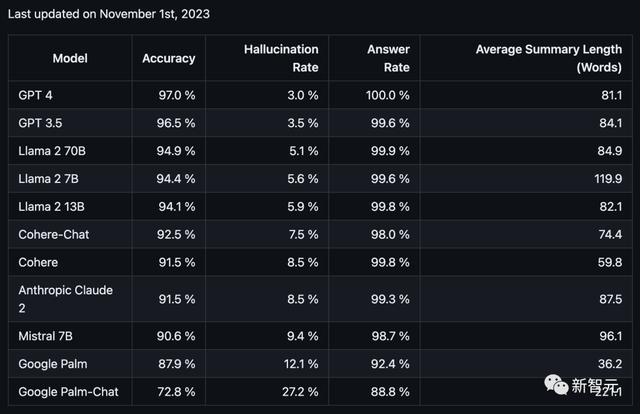Image resolution: width=640 pixels, height=414 pixels.
Task: Select the Llama 2 70B model name
Action: [x=52, y=151]
